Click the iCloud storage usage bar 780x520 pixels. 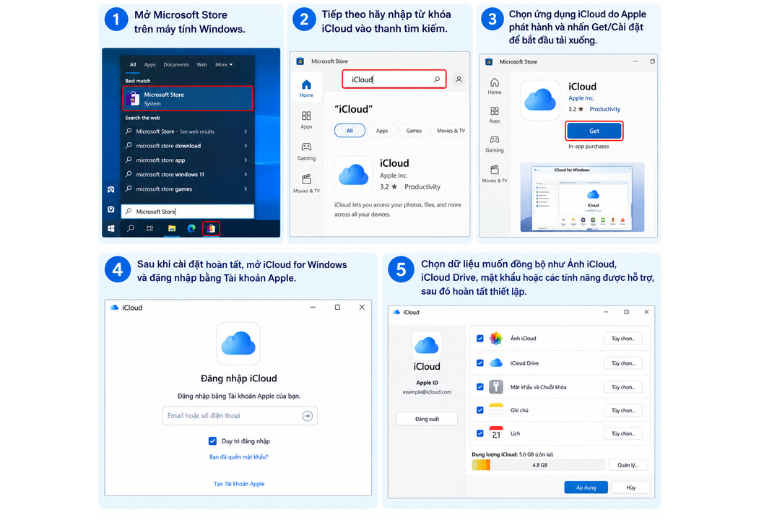click(x=538, y=465)
